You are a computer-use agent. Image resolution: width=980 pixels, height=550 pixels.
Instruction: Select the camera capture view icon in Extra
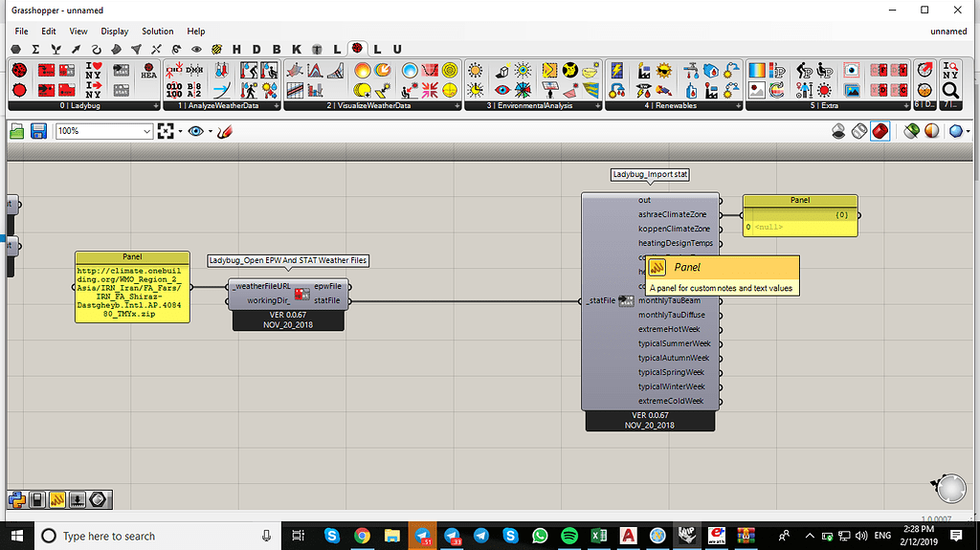851,70
